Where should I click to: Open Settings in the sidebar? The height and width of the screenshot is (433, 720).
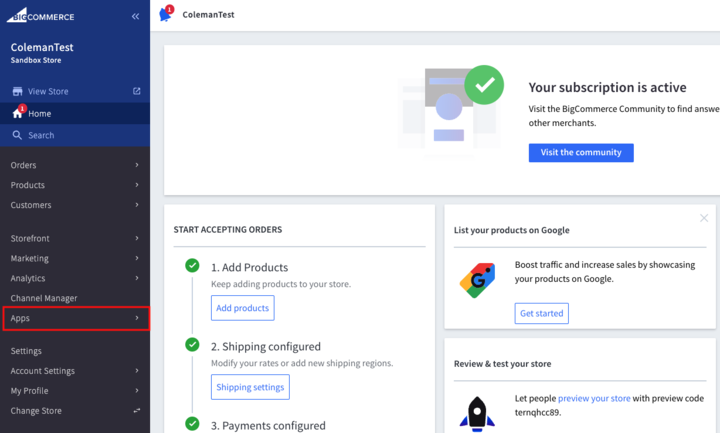(75, 351)
